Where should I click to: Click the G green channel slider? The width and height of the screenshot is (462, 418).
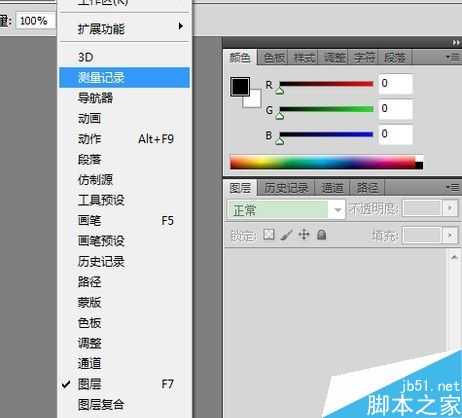pyautogui.click(x=326, y=109)
